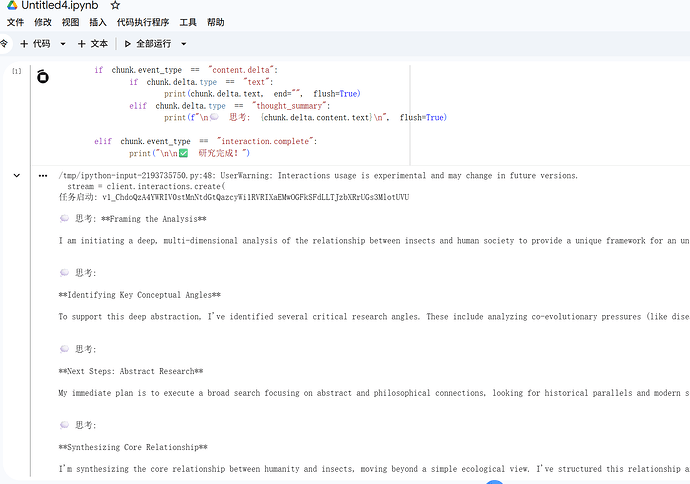690x484 pixels.
Task: Open the 修改 menu
Action: [x=43, y=22]
